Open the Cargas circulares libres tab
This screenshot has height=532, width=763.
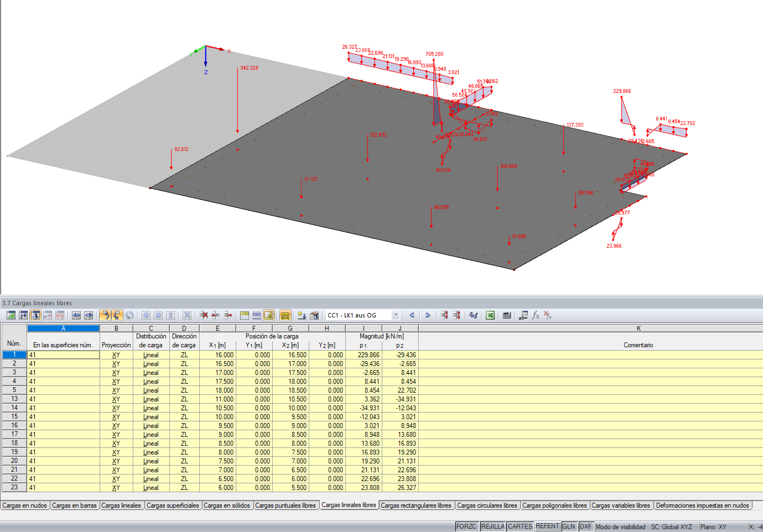(487, 505)
